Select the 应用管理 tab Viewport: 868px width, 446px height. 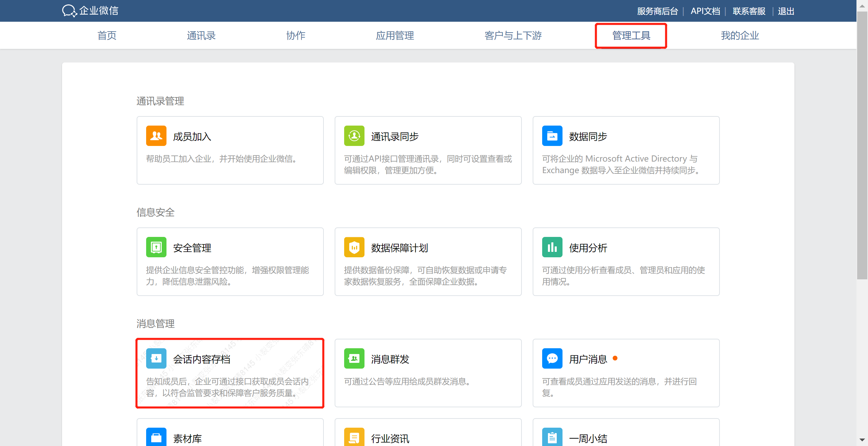(395, 36)
